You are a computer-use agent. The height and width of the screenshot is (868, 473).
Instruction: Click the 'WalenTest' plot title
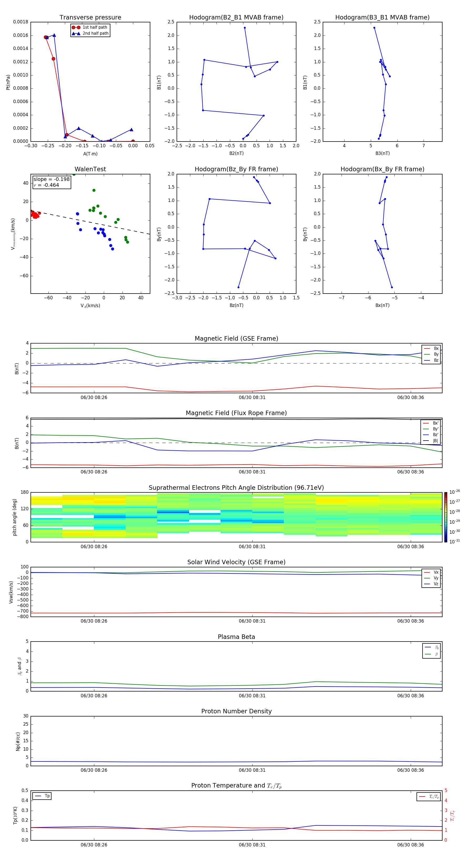point(90,169)
